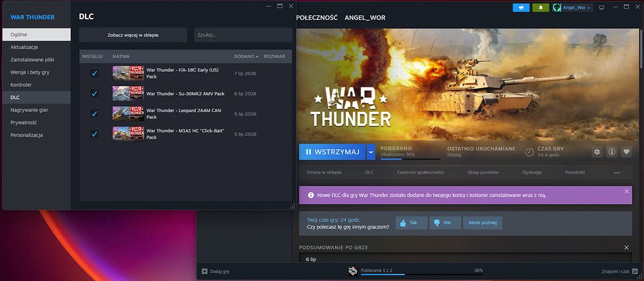Select DLC section in sidebar
This screenshot has height=281, width=644.
click(37, 97)
